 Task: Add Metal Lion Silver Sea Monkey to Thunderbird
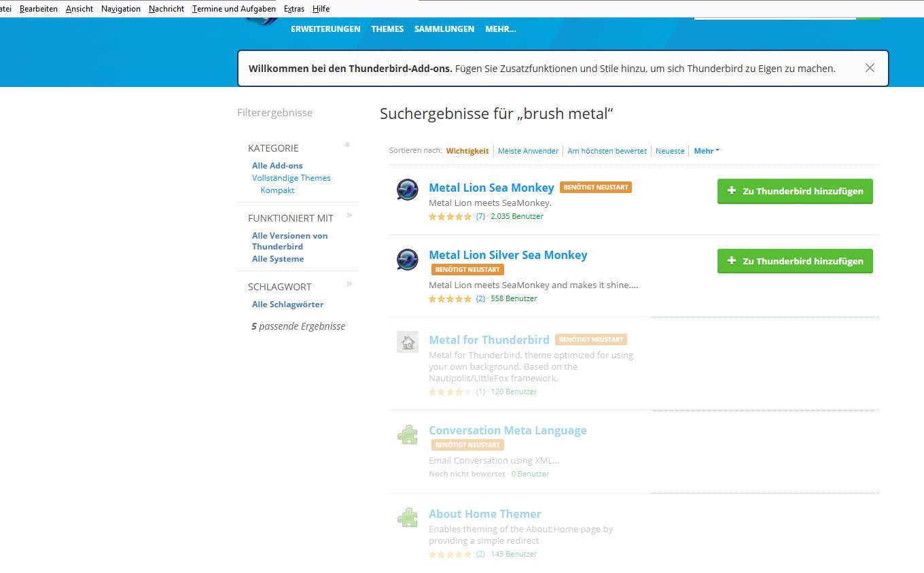pyautogui.click(x=795, y=261)
